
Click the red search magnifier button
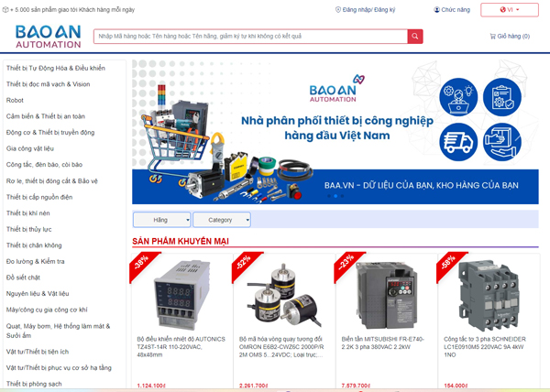tap(415, 36)
